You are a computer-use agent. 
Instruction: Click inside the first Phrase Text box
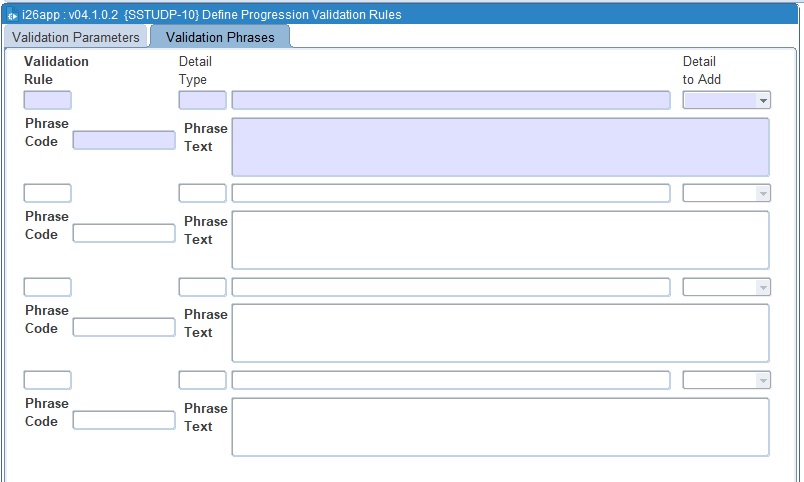pyautogui.click(x=500, y=147)
